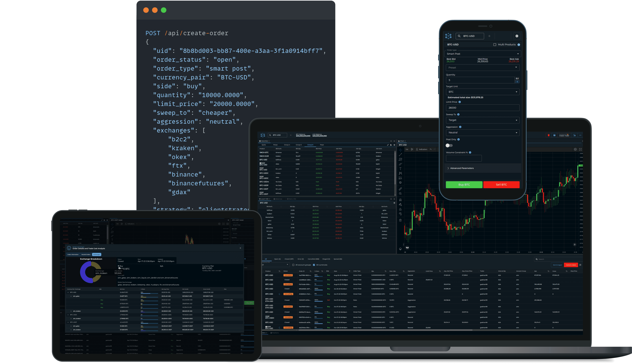Expand the sim_kraken row under BTC-USD on tablet

click(71, 311)
